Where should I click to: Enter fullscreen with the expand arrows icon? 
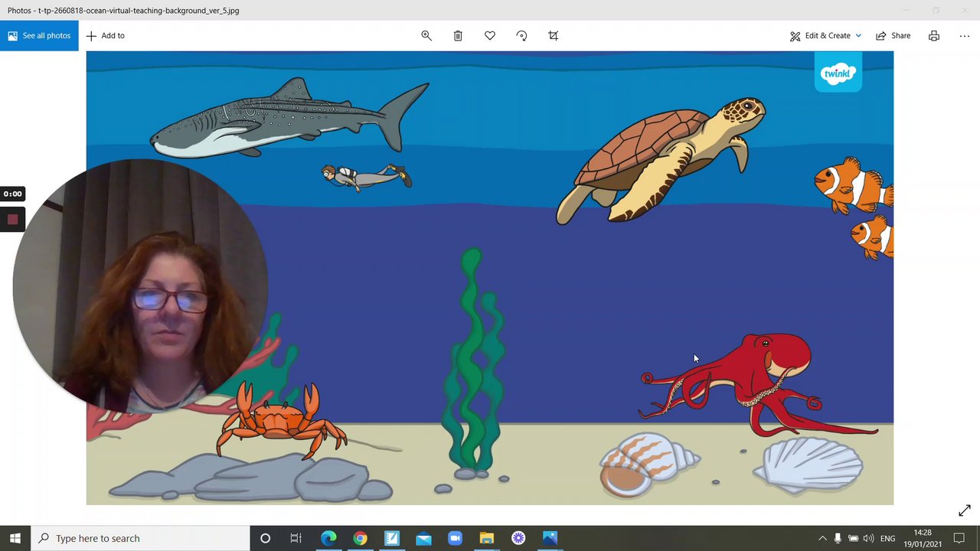pyautogui.click(x=965, y=510)
